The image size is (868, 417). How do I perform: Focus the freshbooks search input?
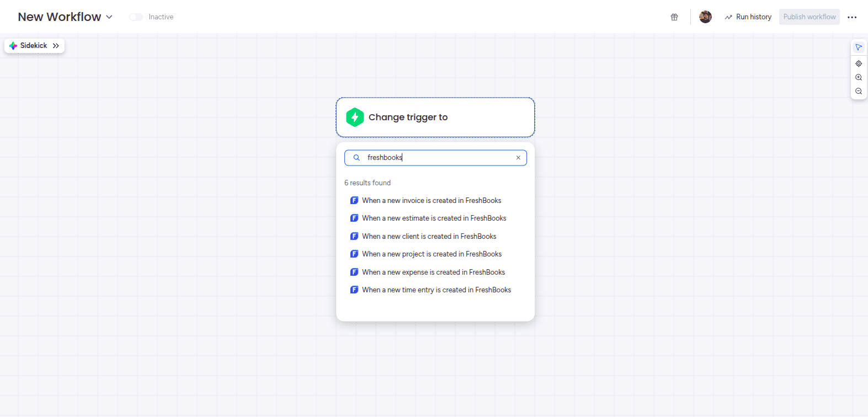[x=435, y=158]
